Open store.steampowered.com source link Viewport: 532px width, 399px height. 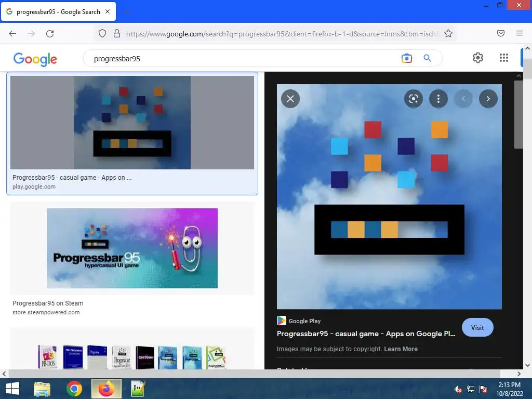[x=46, y=312]
